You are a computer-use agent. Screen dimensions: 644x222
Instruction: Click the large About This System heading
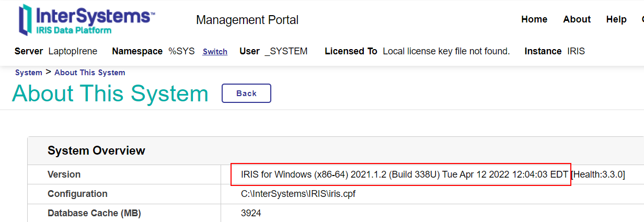tap(110, 94)
